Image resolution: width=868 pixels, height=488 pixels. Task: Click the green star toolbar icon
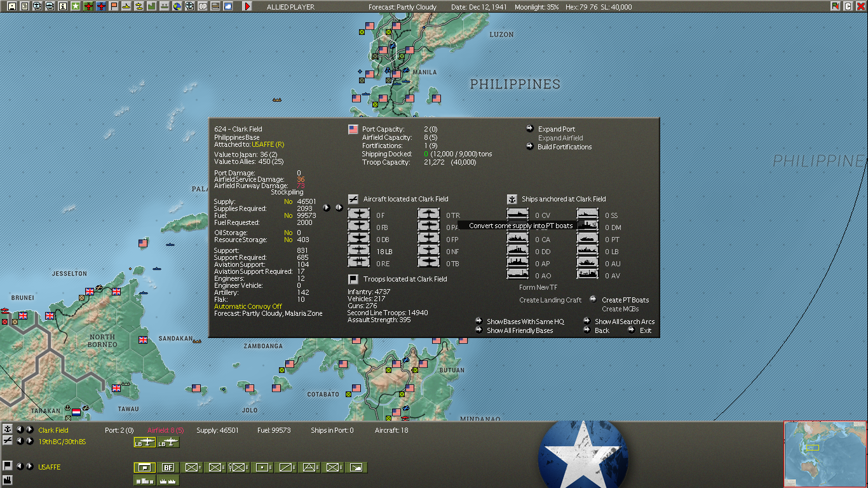pos(76,6)
